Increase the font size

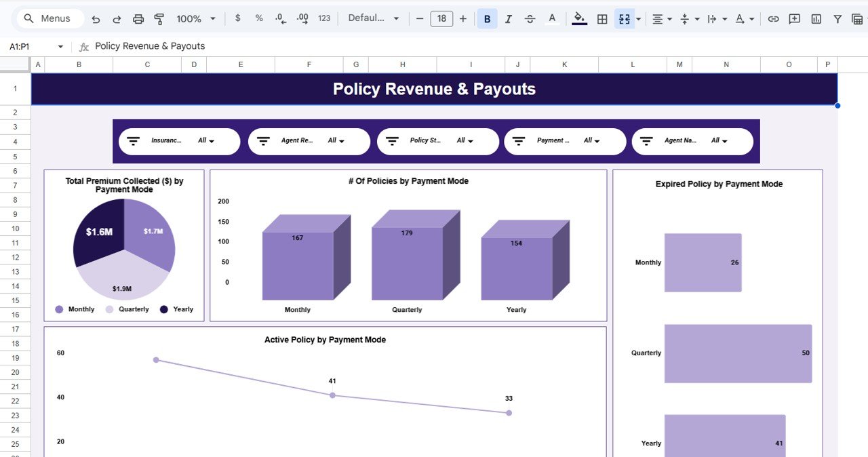pyautogui.click(x=462, y=18)
